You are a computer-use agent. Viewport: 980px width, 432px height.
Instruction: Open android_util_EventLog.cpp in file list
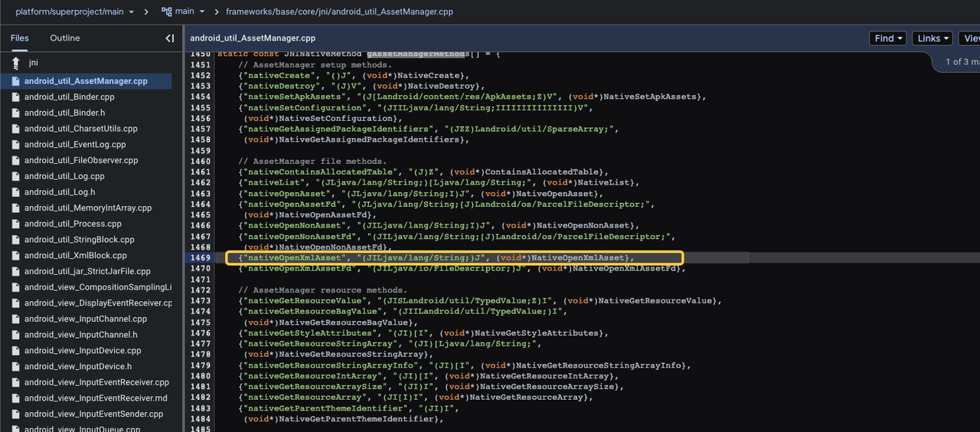(x=75, y=145)
